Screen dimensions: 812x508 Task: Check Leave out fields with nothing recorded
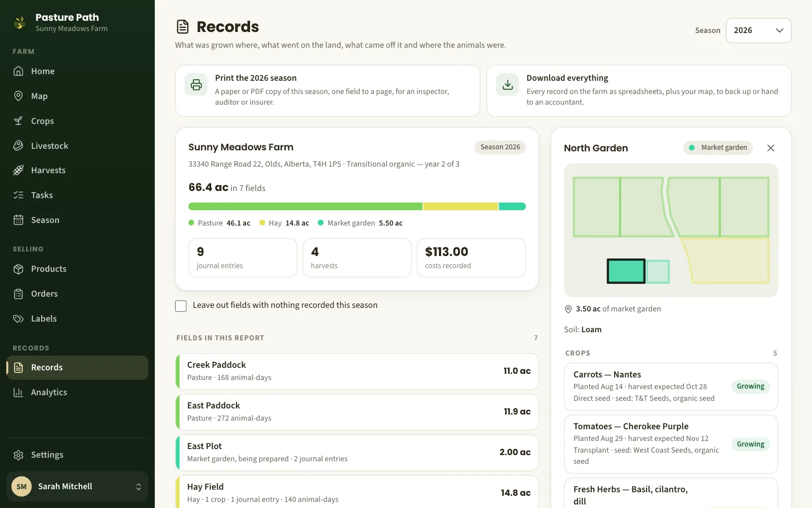point(181,306)
